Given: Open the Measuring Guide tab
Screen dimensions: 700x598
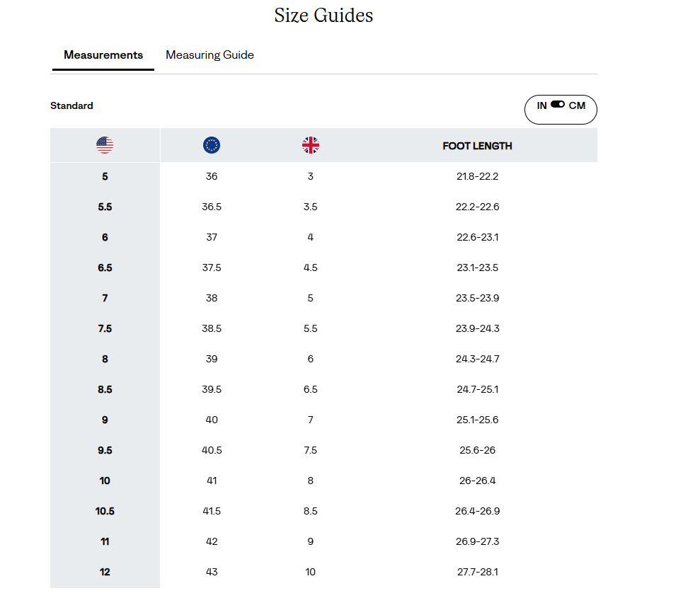Looking at the screenshot, I should pyautogui.click(x=210, y=55).
